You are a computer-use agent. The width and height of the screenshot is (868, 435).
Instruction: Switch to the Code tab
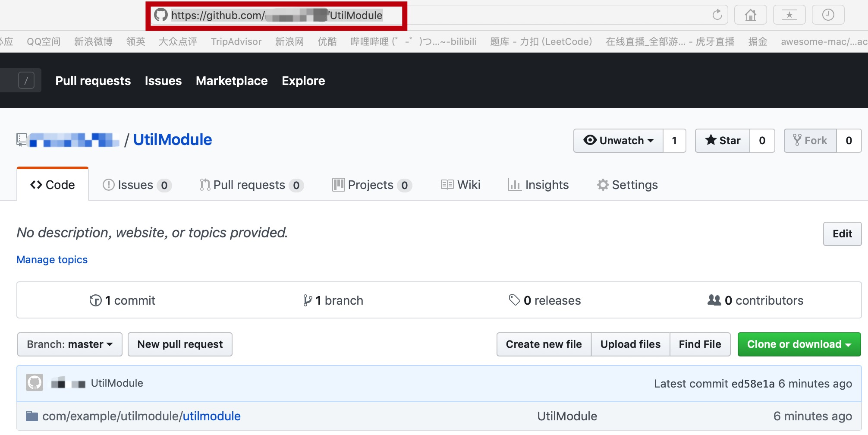click(x=53, y=185)
